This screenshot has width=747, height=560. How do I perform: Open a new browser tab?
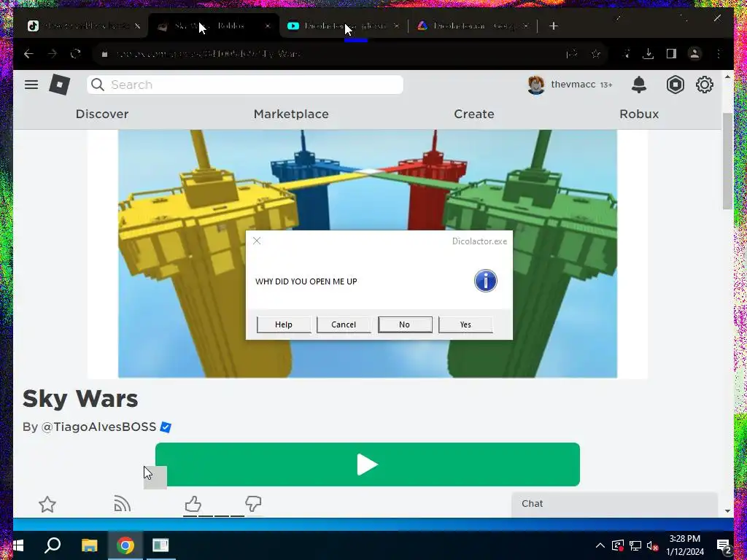tap(553, 26)
